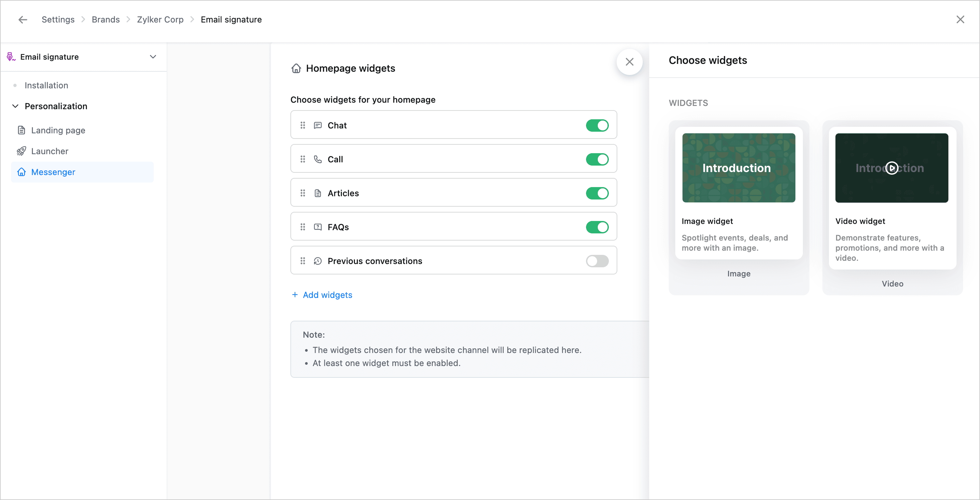
Task: Click the drag handle on Chat row
Action: coord(302,125)
